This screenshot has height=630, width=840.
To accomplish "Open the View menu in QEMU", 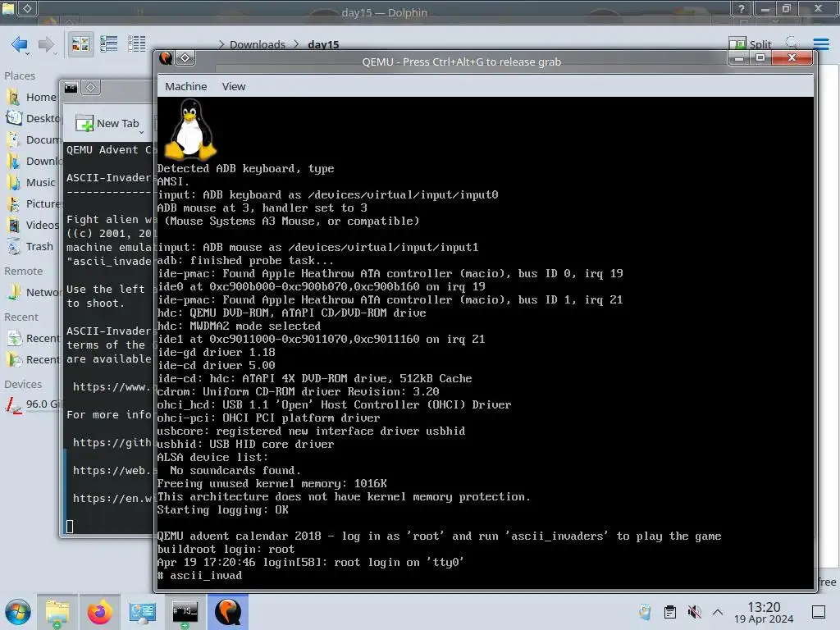I will (x=234, y=86).
